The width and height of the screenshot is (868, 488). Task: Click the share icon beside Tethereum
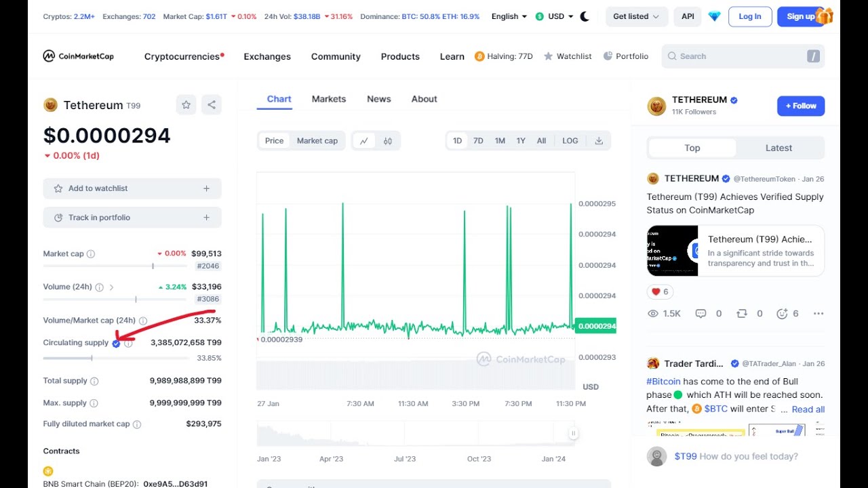click(212, 104)
